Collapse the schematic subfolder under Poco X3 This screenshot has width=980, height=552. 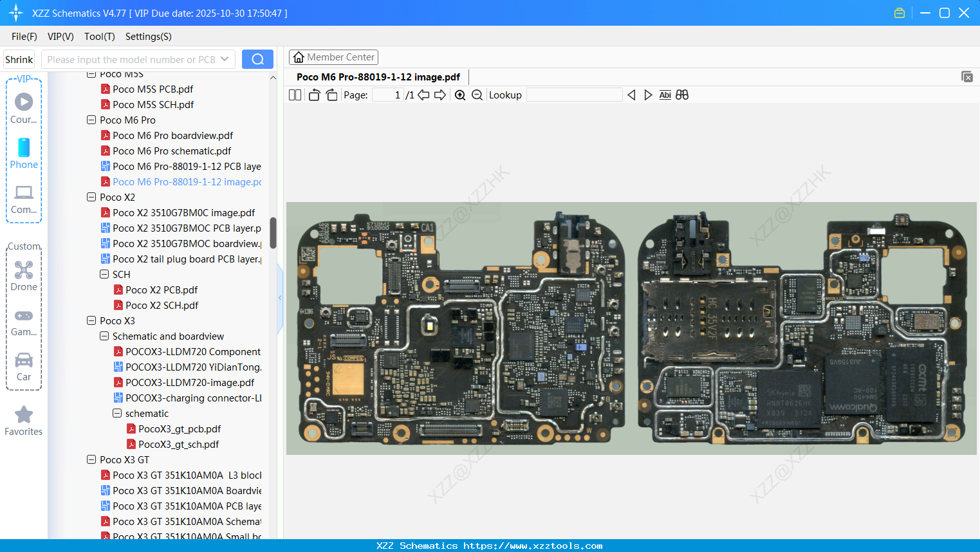(x=117, y=413)
